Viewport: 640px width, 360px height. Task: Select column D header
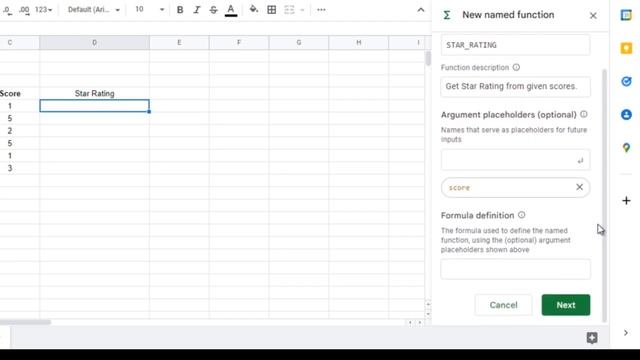click(94, 42)
